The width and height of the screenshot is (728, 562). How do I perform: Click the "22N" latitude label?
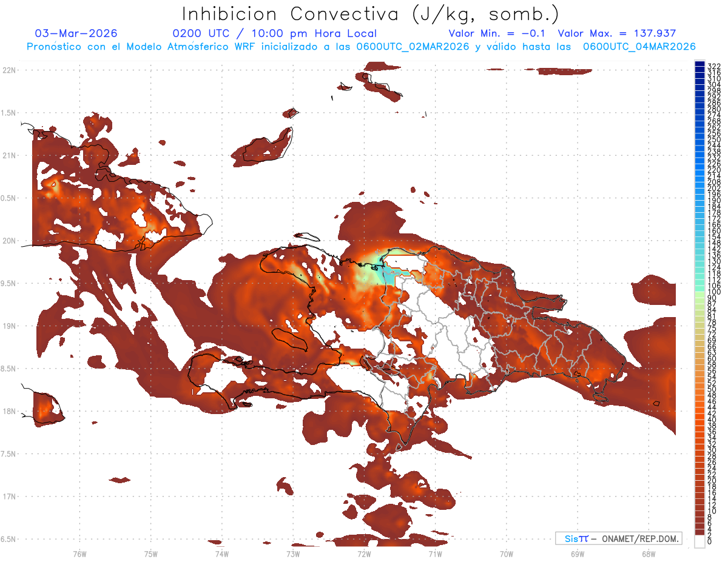pos(9,70)
